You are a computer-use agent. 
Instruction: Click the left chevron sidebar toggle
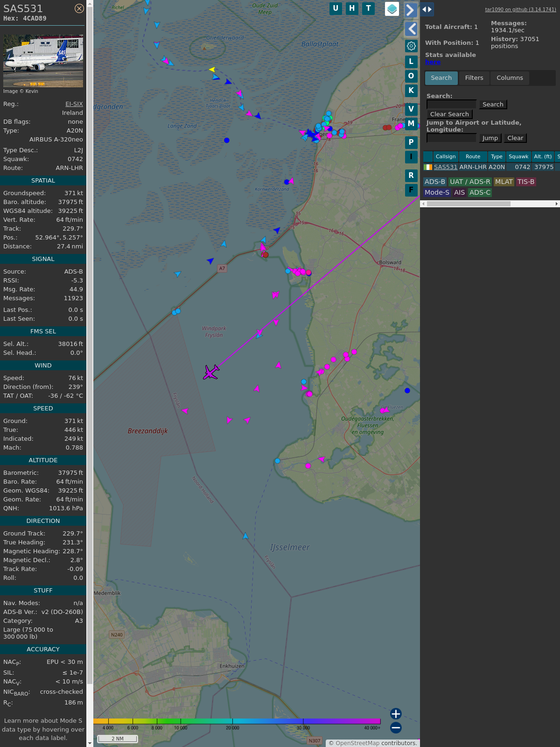coord(411,29)
